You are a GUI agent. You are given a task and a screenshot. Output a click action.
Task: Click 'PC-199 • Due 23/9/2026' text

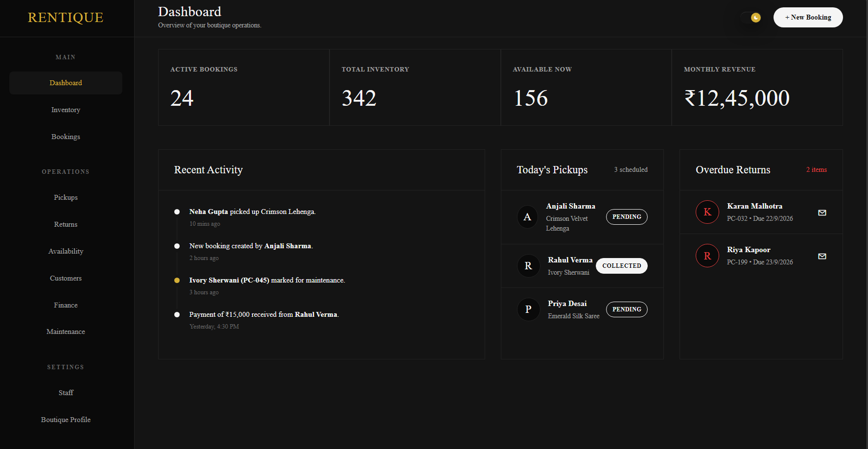click(x=760, y=262)
